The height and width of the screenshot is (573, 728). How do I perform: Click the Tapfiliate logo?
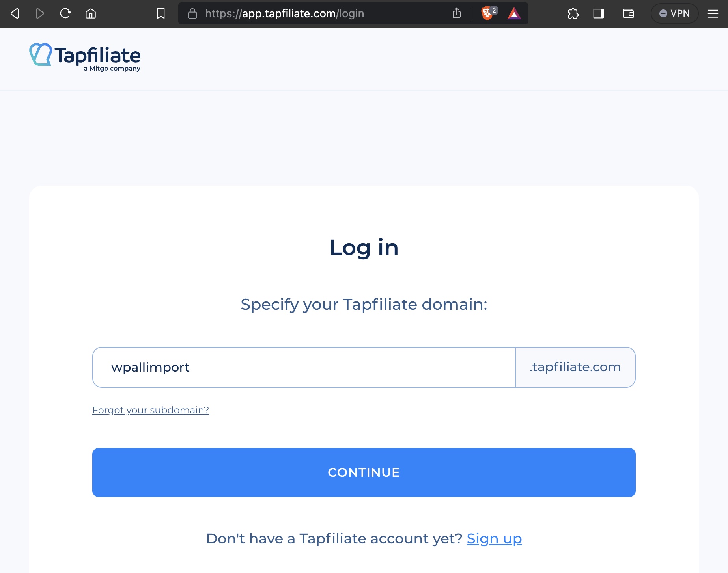[85, 57]
